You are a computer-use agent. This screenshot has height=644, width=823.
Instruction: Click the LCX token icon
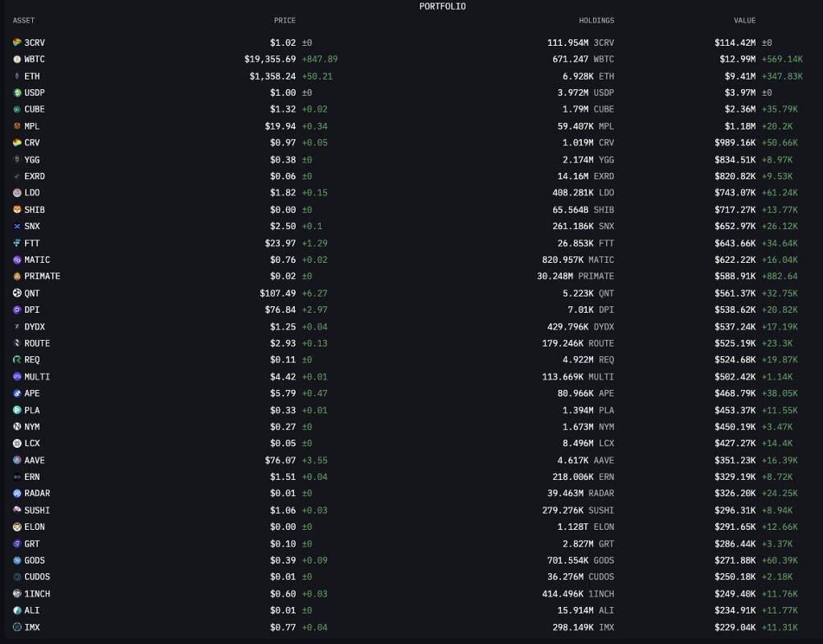click(x=17, y=443)
